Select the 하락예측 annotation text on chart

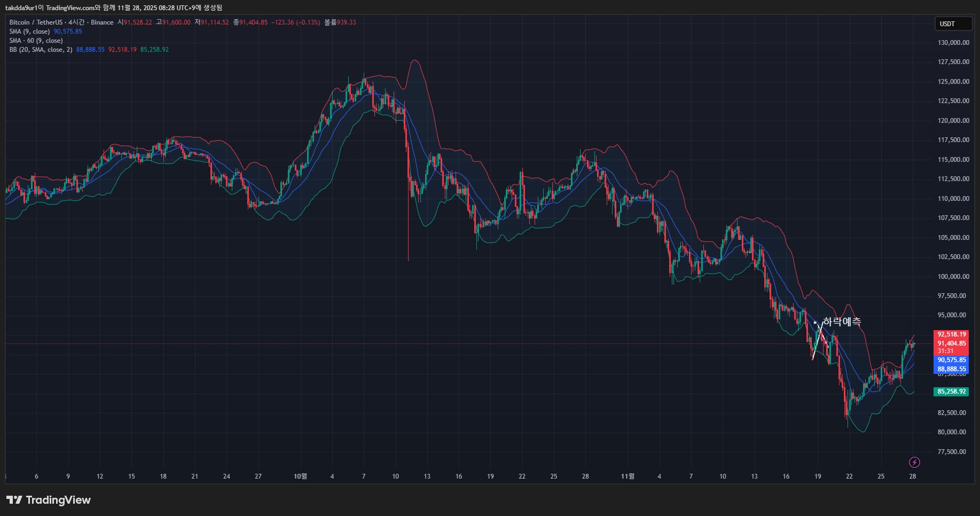[842, 322]
